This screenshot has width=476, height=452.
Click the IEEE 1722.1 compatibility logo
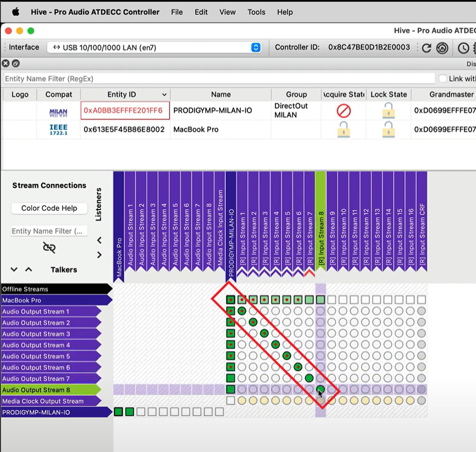(58, 130)
